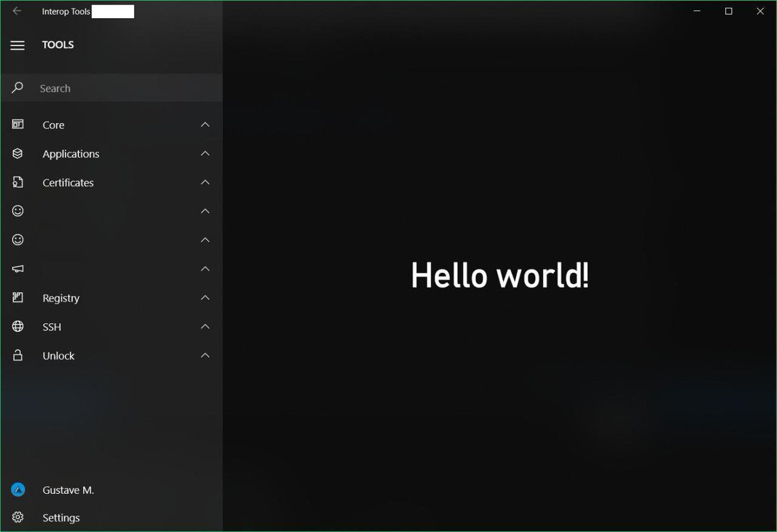Click the first smiley face icon
This screenshot has height=532, width=777.
[17, 211]
